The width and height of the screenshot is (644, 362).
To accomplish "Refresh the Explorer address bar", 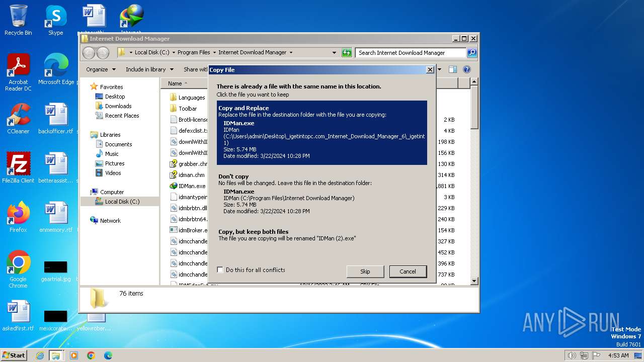I will pyautogui.click(x=346, y=53).
